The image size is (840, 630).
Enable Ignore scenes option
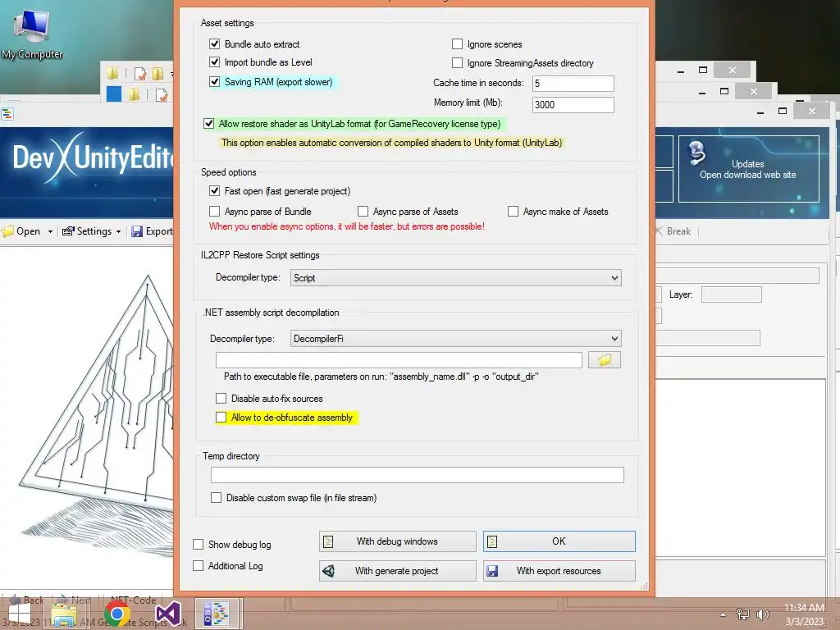(x=458, y=44)
